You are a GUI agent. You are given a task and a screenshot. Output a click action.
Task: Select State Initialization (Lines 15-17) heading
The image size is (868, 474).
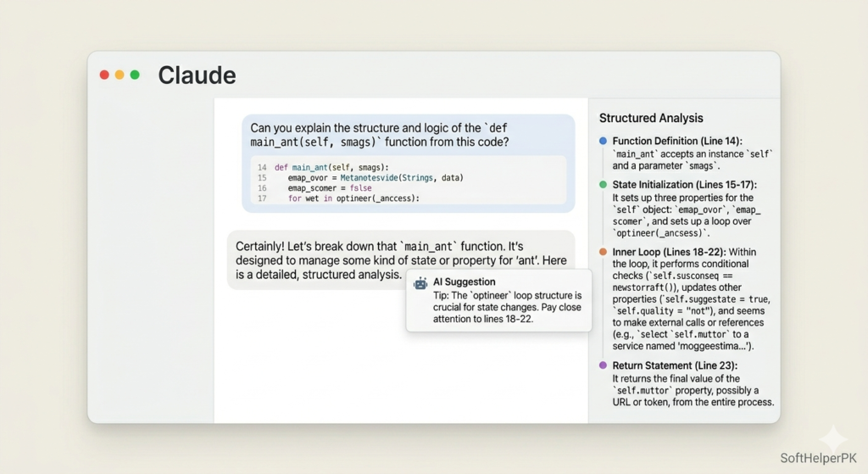tap(684, 185)
